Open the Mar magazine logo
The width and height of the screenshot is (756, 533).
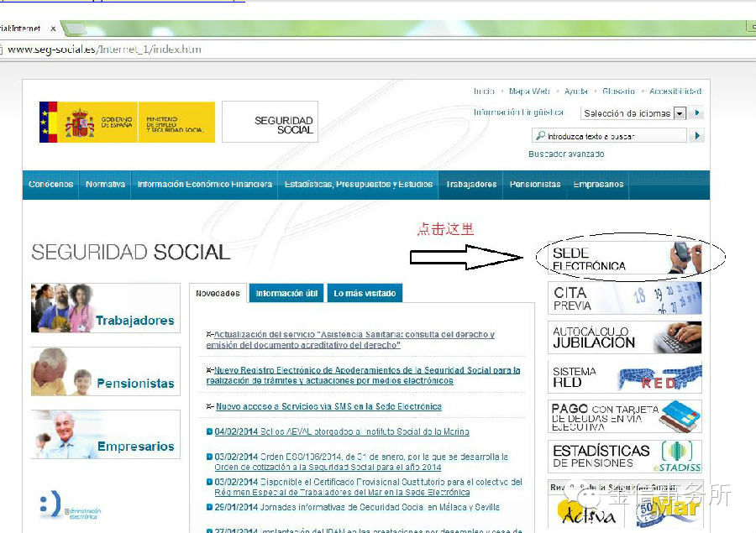pos(666,511)
